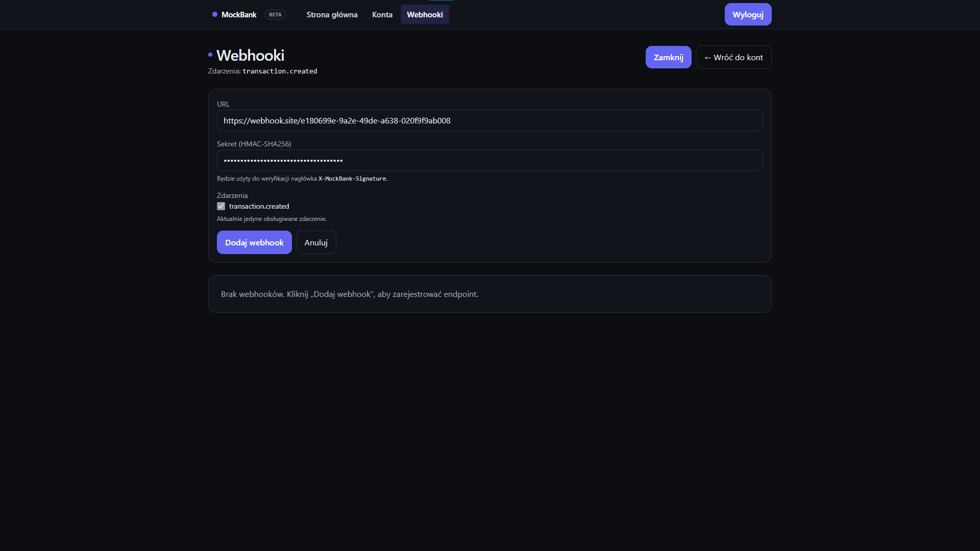
Task: Click the Sekret (HMAC-SHA256) label
Action: point(254,144)
